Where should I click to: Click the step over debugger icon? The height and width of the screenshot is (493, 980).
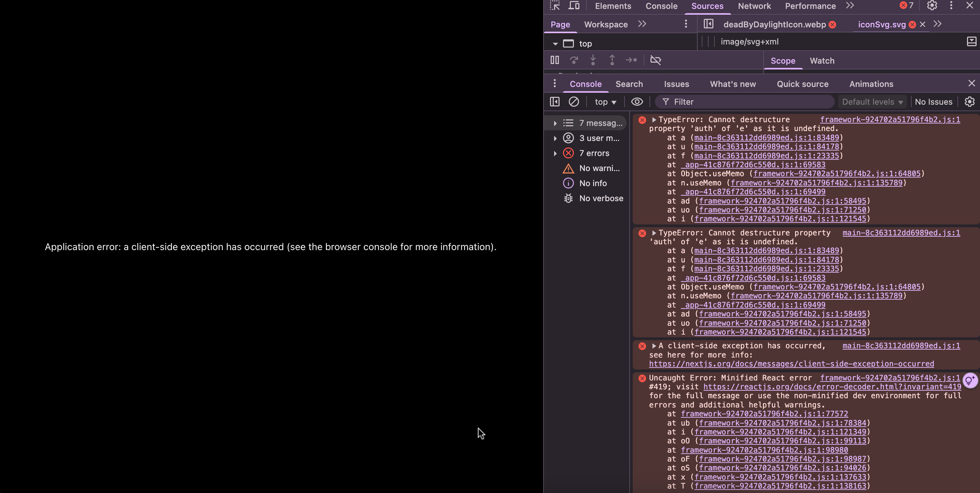pos(574,60)
